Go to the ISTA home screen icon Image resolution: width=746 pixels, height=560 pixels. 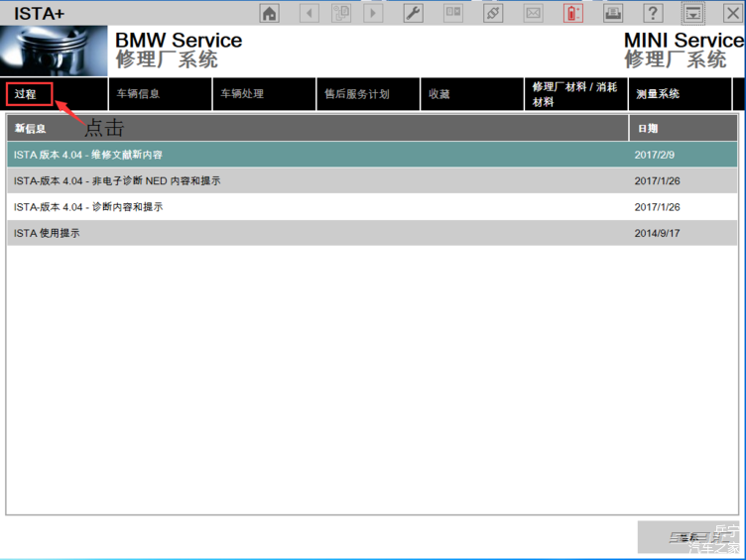(x=269, y=13)
